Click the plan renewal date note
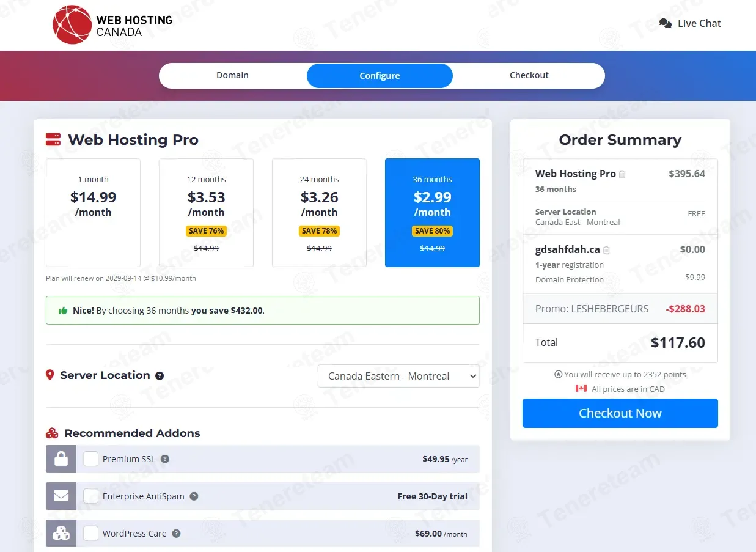This screenshot has height=552, width=756. click(121, 278)
